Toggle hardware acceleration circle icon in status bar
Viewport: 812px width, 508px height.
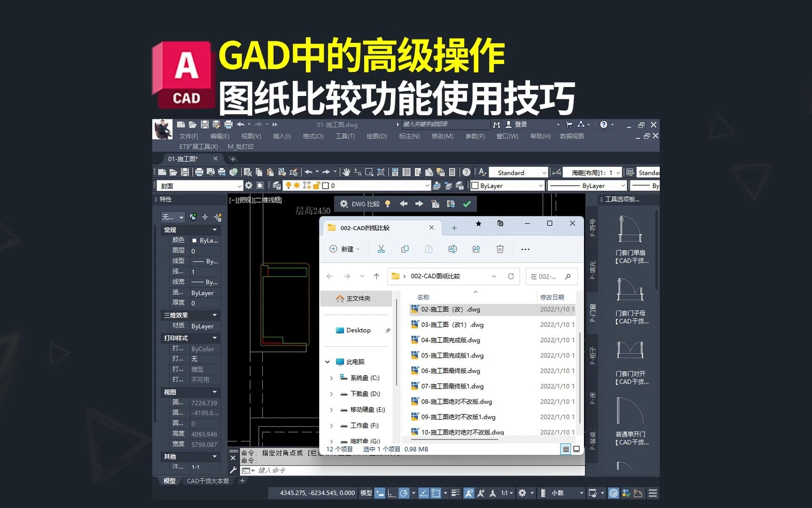point(613,493)
